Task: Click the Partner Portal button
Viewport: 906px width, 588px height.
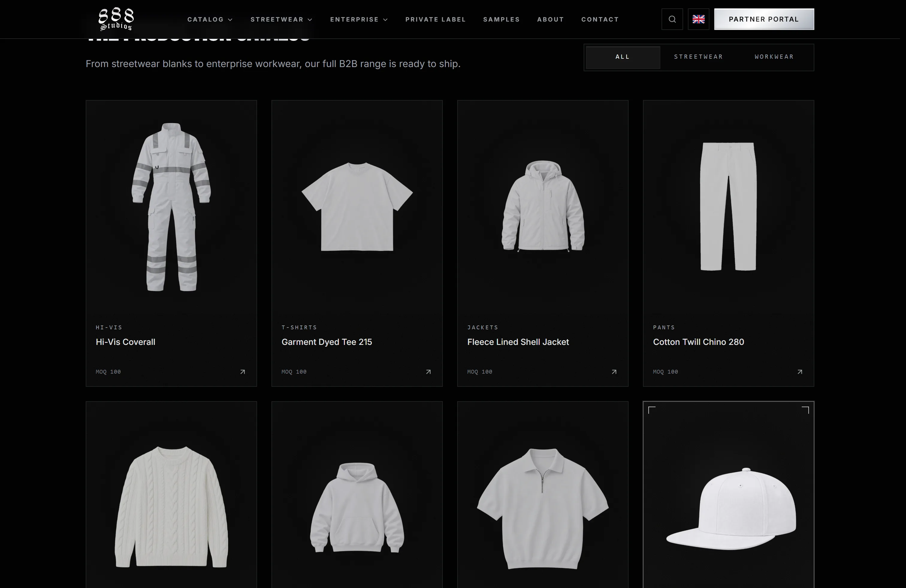Action: coord(764,19)
